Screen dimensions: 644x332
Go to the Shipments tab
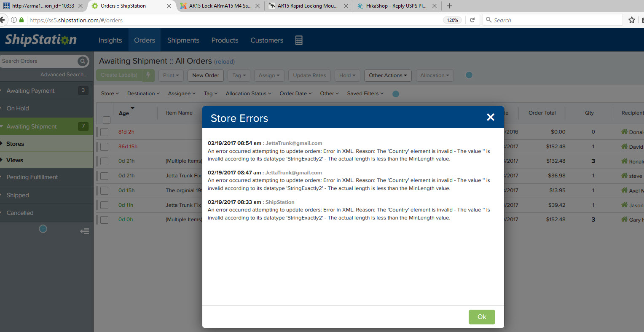[x=183, y=40]
